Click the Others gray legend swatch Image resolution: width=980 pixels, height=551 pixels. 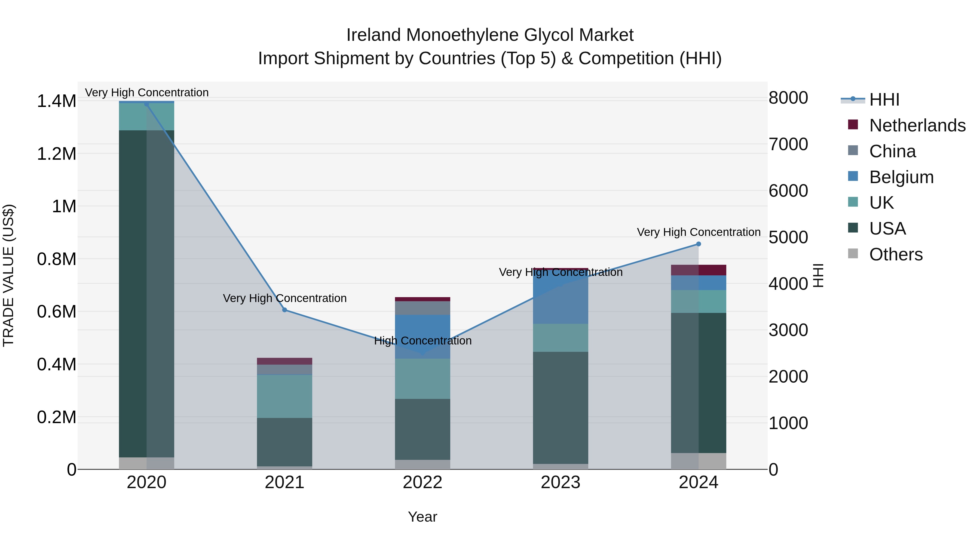(x=853, y=253)
